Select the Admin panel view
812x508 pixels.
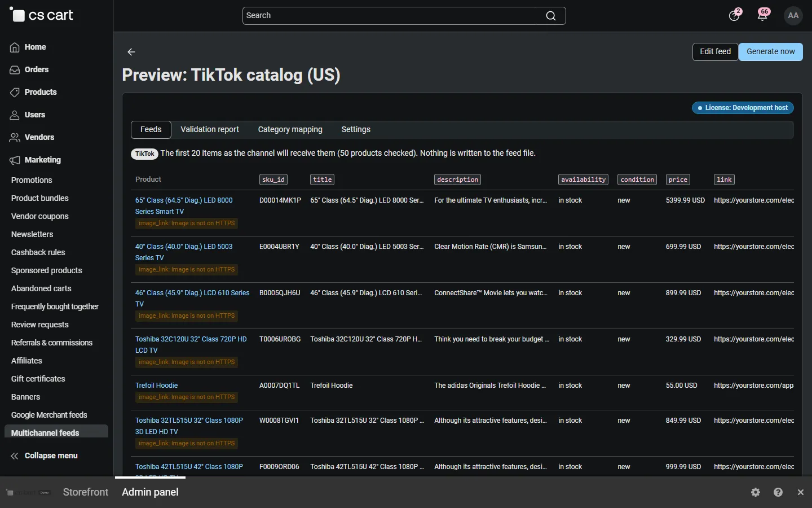[x=150, y=492]
